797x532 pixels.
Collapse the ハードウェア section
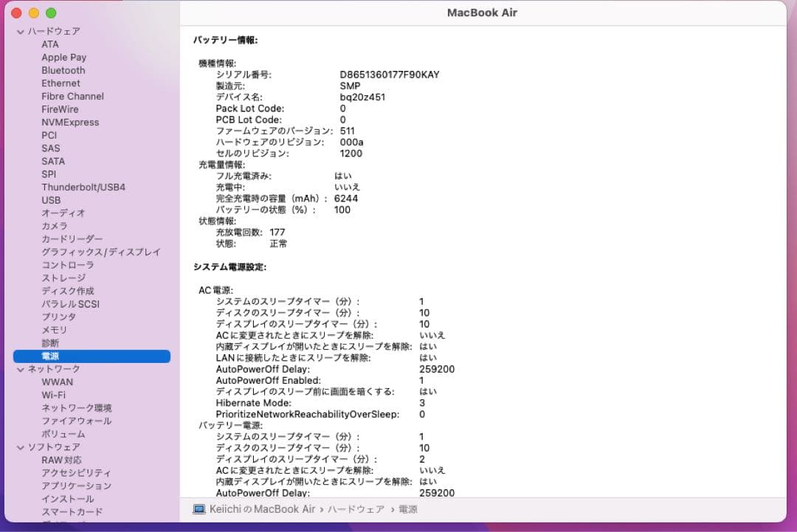point(21,32)
